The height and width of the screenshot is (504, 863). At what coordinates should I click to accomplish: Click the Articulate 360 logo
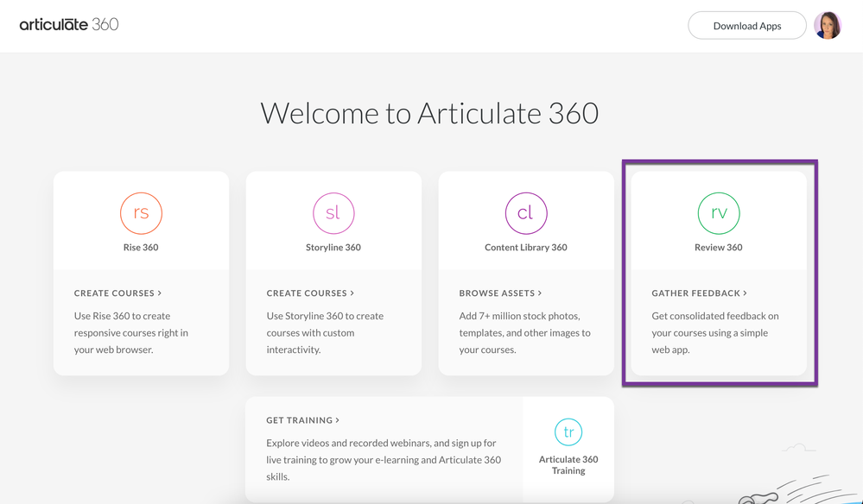coord(69,24)
